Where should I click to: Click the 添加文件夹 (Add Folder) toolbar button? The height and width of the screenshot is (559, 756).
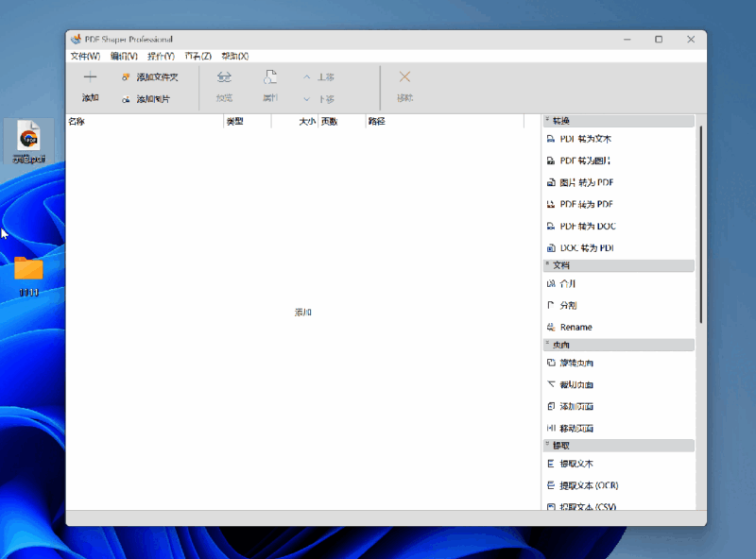150,77
